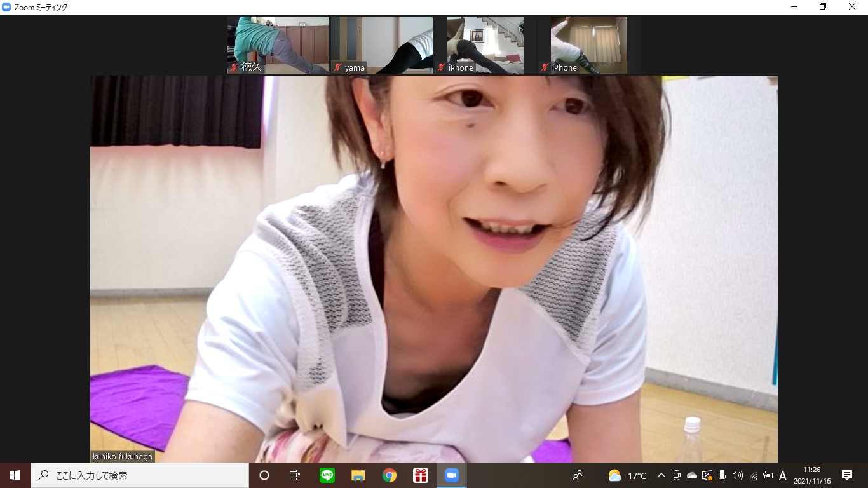Launch the LINE app from taskbar
Image resolution: width=868 pixels, height=488 pixels.
coord(327,475)
